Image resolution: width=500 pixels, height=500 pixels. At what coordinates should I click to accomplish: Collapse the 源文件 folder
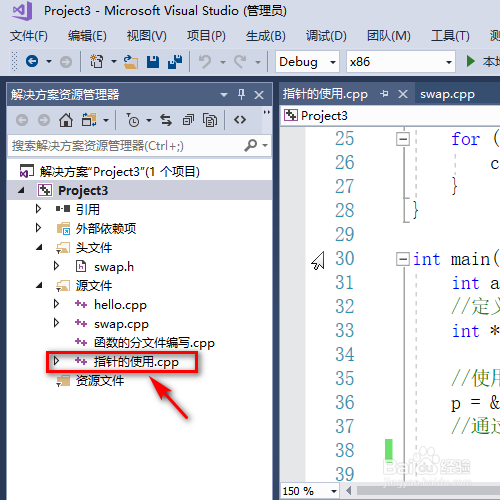click(x=39, y=286)
